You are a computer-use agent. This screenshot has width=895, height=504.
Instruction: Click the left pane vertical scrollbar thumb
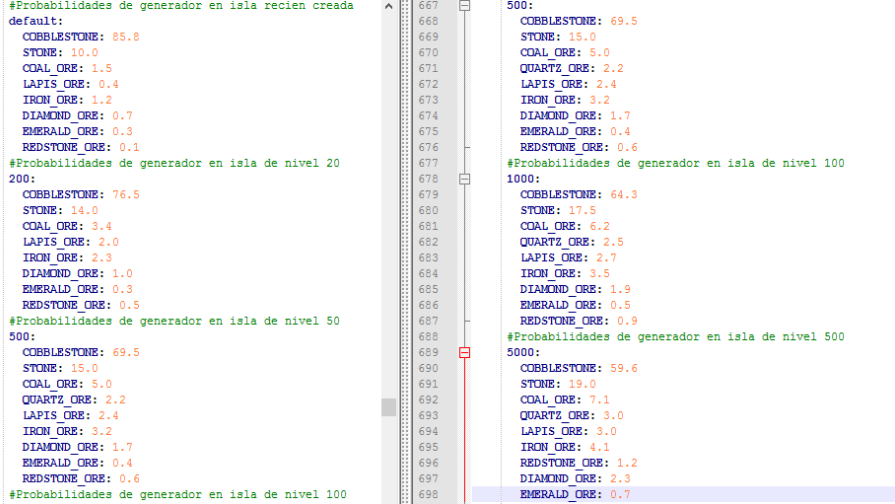pos(389,407)
